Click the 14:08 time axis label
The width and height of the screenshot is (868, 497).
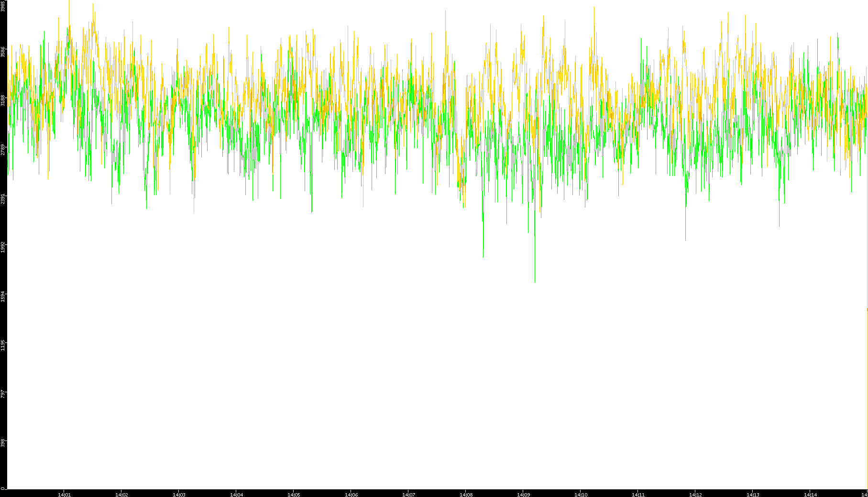click(466, 495)
